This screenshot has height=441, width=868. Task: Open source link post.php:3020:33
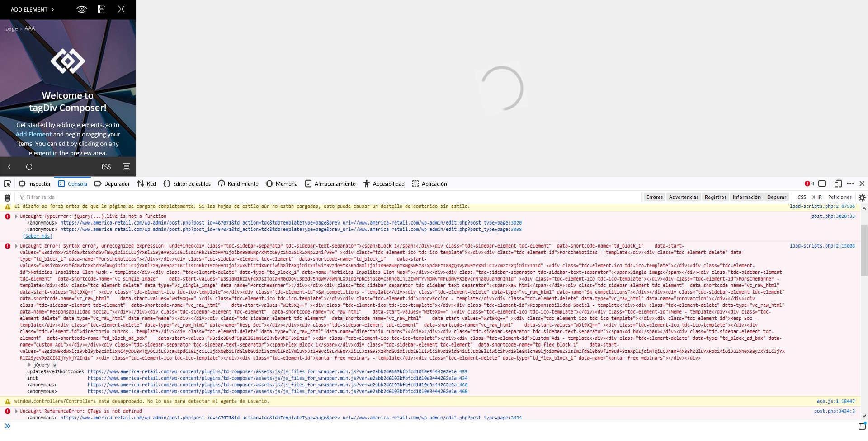[833, 216]
